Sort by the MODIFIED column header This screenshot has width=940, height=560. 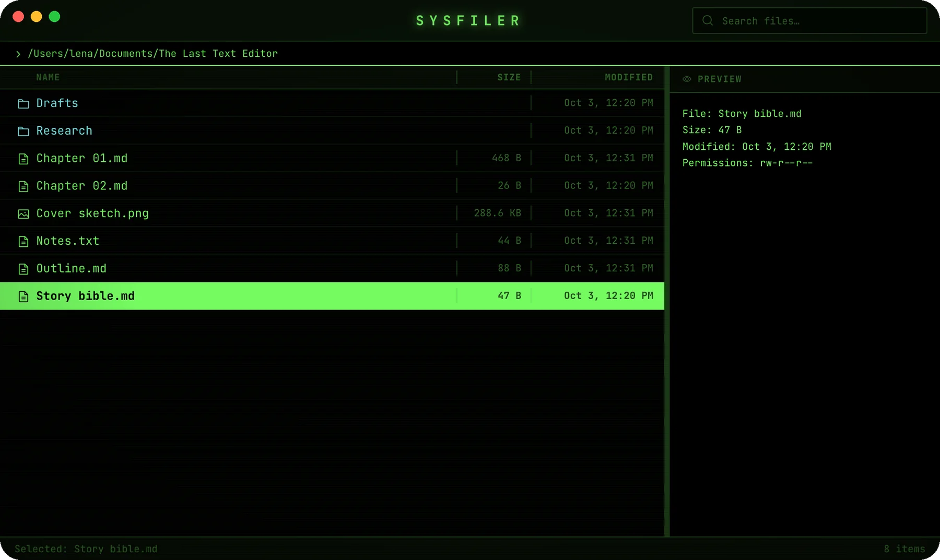pyautogui.click(x=629, y=77)
